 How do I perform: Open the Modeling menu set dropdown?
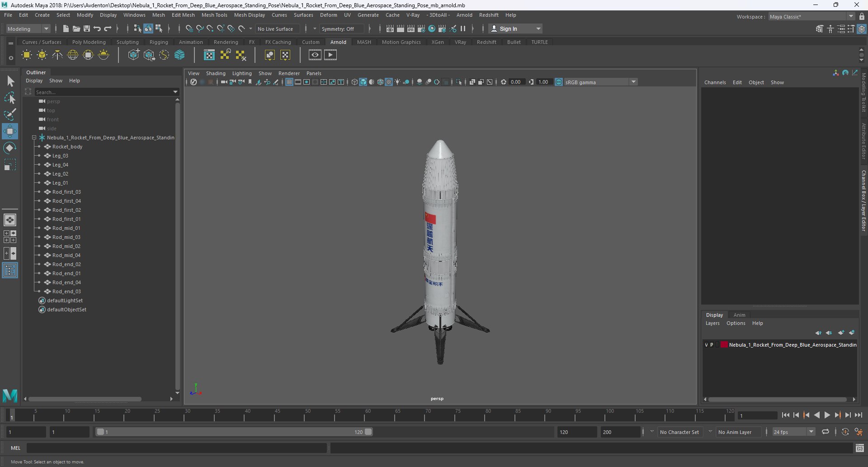point(28,29)
